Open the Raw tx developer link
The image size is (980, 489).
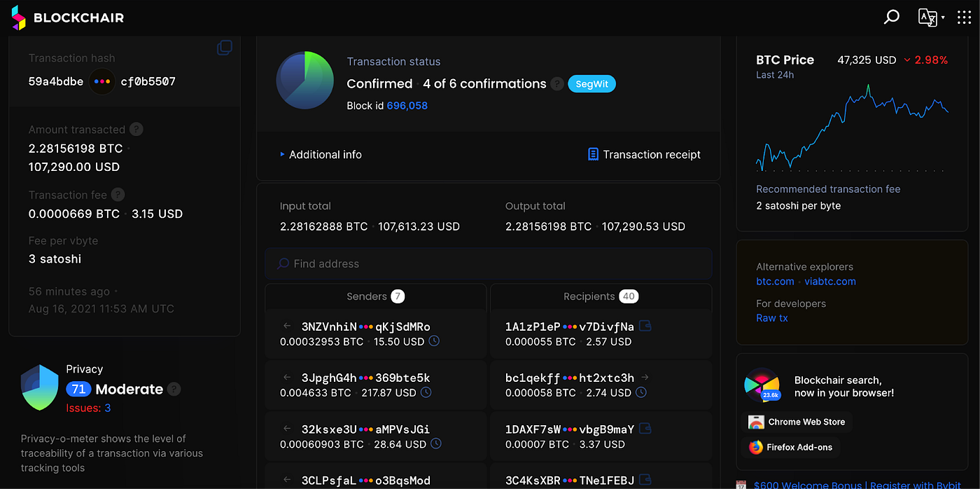[x=771, y=318]
